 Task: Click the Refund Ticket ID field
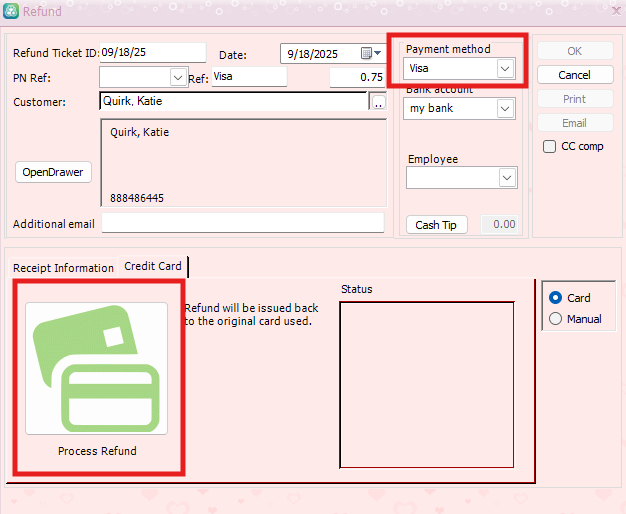point(152,53)
